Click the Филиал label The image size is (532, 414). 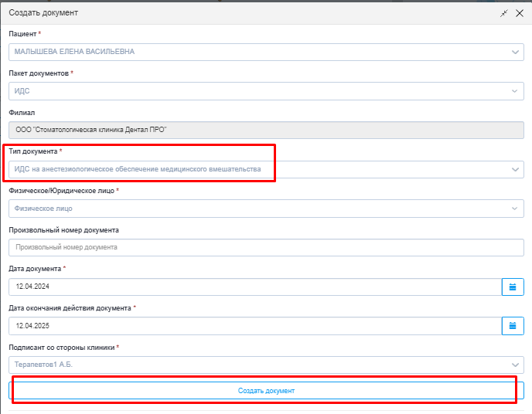[x=22, y=113]
